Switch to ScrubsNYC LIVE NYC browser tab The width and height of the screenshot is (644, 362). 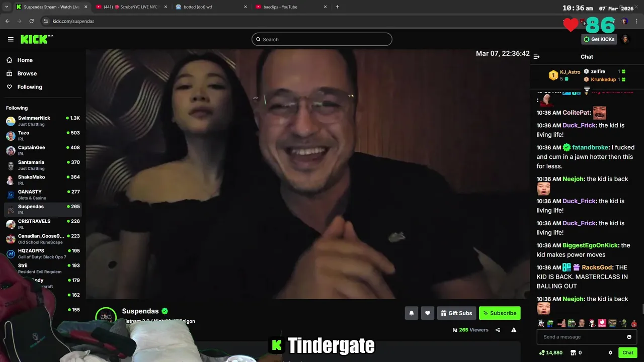[131, 7]
